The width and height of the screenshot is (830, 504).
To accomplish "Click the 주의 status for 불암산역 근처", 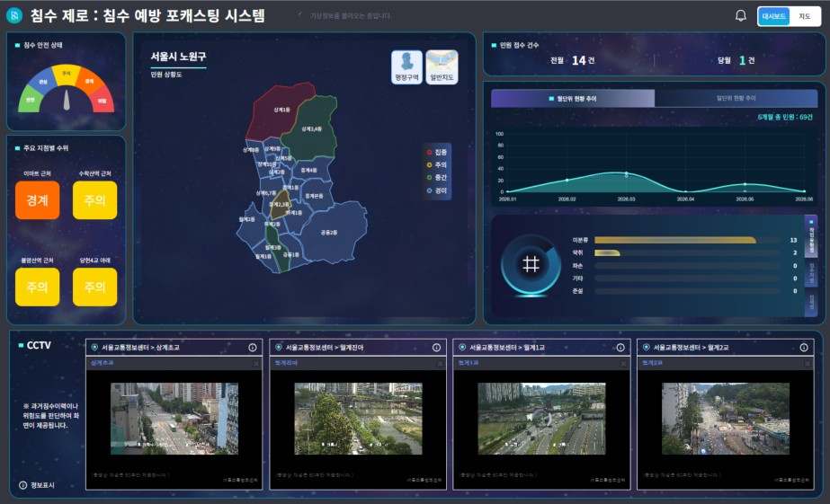I will (x=37, y=287).
